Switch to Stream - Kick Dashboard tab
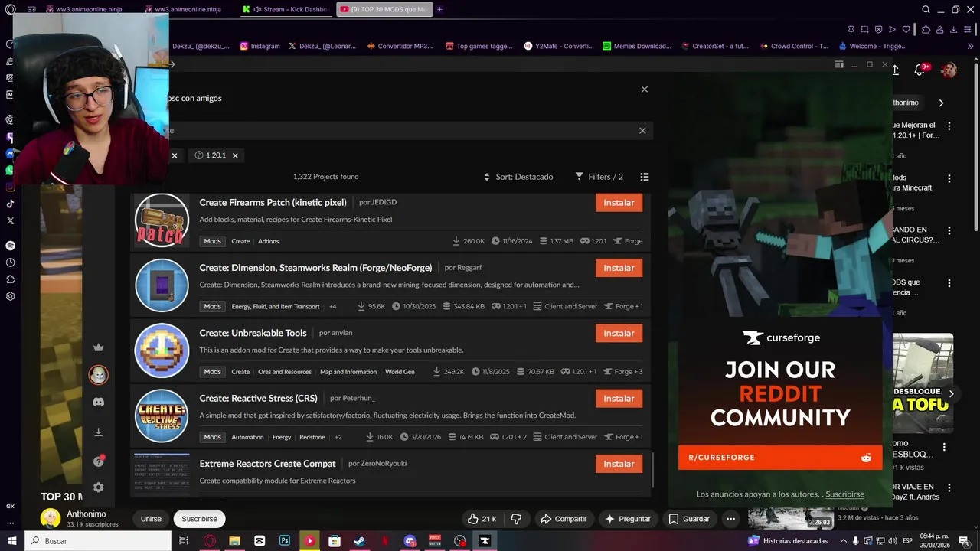The image size is (980, 551). tap(286, 9)
